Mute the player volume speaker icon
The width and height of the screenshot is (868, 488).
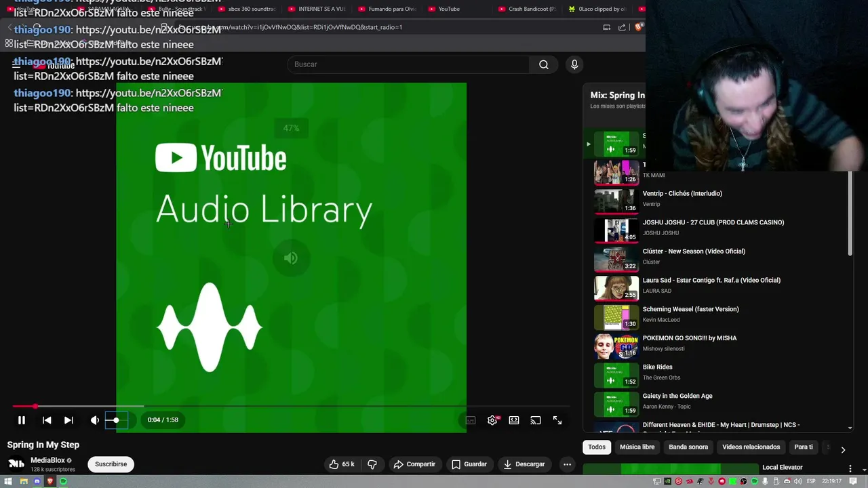(x=95, y=420)
